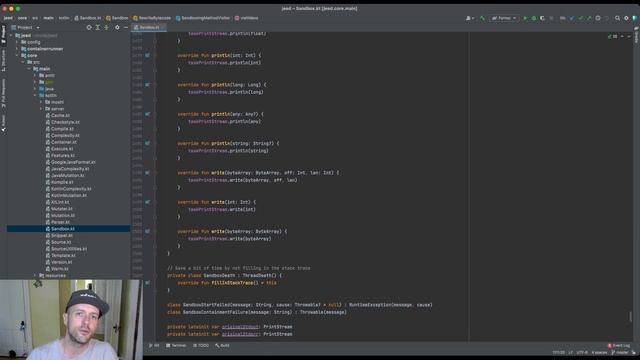This screenshot has width=640, height=360.
Task: Click the Select Opened File target icon
Action: 89,27
